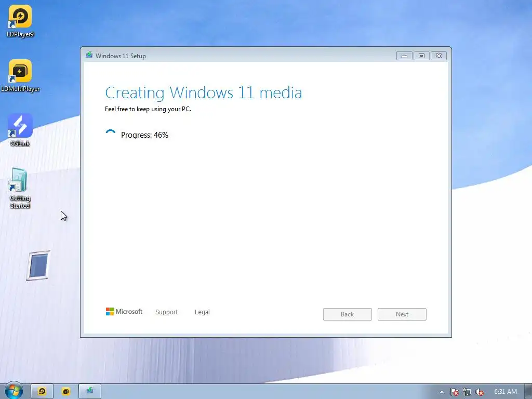Open the Legal link

pos(202,312)
